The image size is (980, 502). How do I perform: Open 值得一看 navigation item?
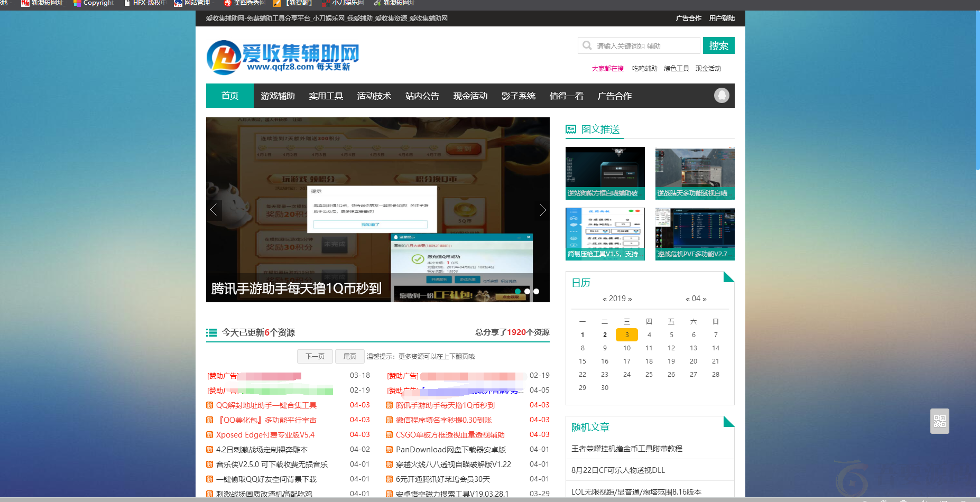coord(566,96)
